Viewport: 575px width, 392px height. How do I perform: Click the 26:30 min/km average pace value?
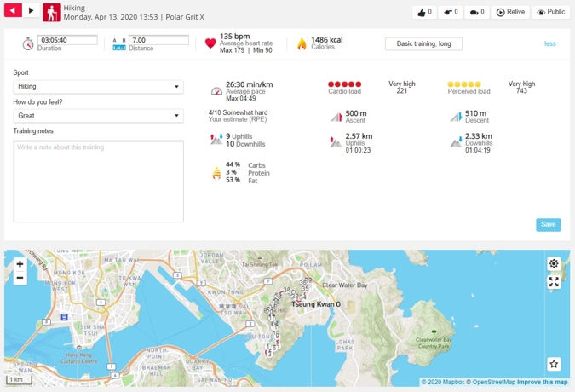point(249,84)
